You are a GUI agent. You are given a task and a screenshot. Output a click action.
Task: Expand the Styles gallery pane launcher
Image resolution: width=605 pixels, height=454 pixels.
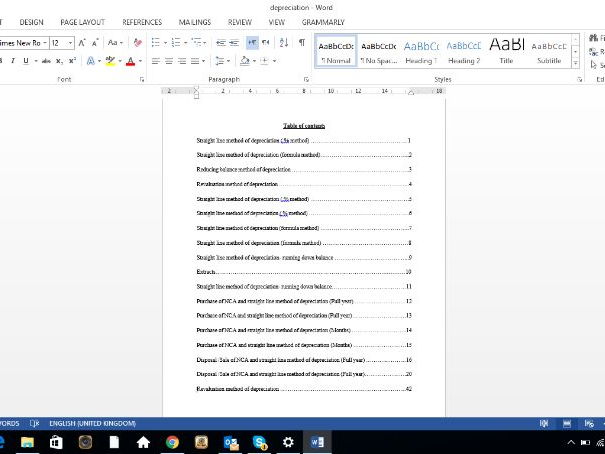578,78
